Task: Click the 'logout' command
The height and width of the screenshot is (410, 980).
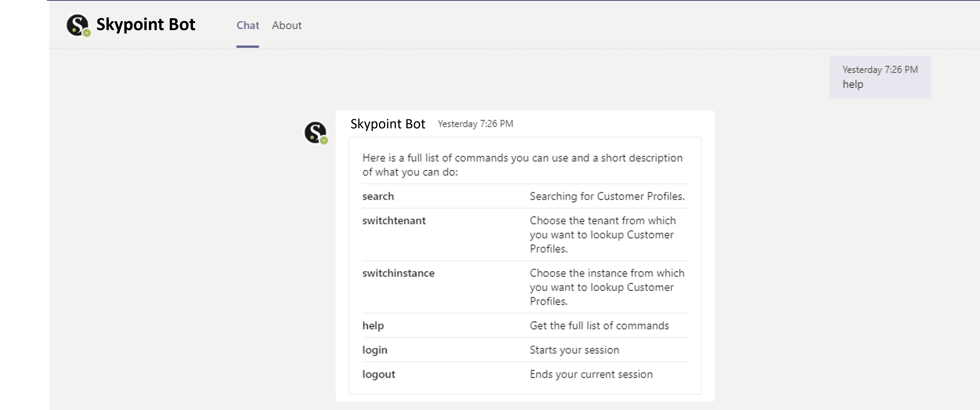Action: [378, 375]
